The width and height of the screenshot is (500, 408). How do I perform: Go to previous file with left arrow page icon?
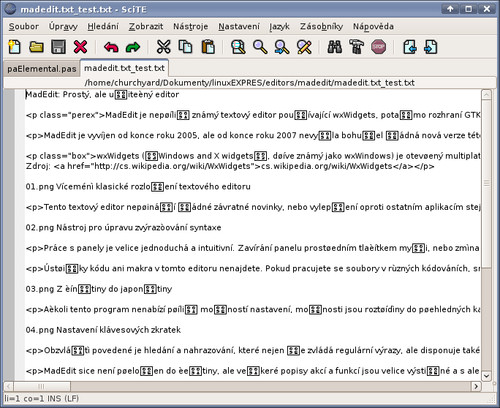click(409, 47)
